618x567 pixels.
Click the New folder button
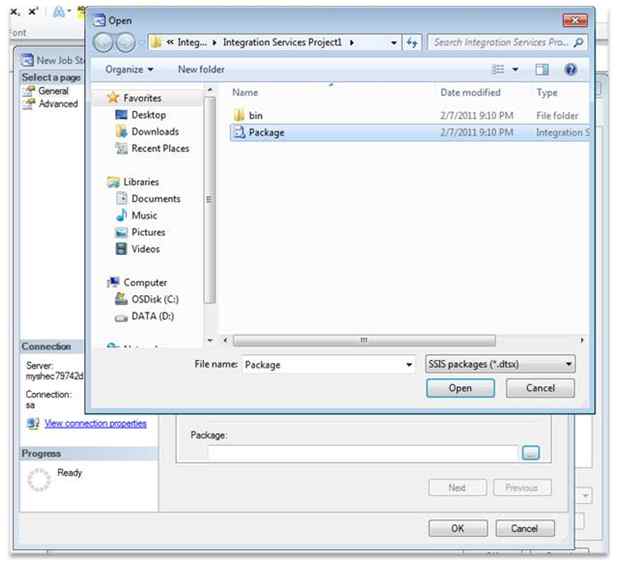tap(201, 69)
